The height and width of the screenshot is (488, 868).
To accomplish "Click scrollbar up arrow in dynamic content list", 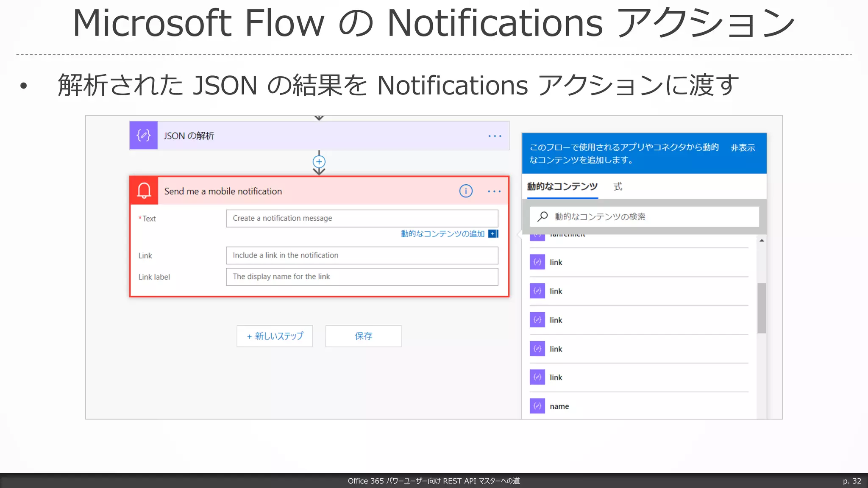I will pyautogui.click(x=762, y=241).
